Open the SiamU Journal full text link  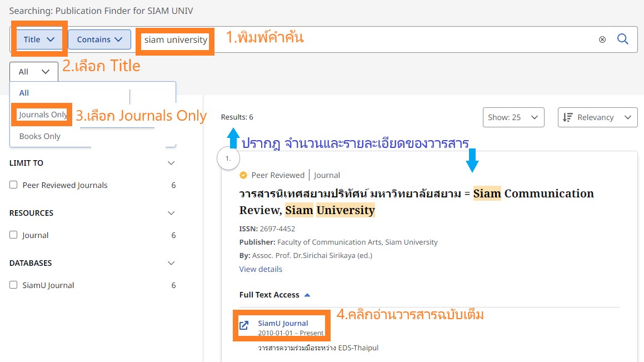tap(283, 323)
